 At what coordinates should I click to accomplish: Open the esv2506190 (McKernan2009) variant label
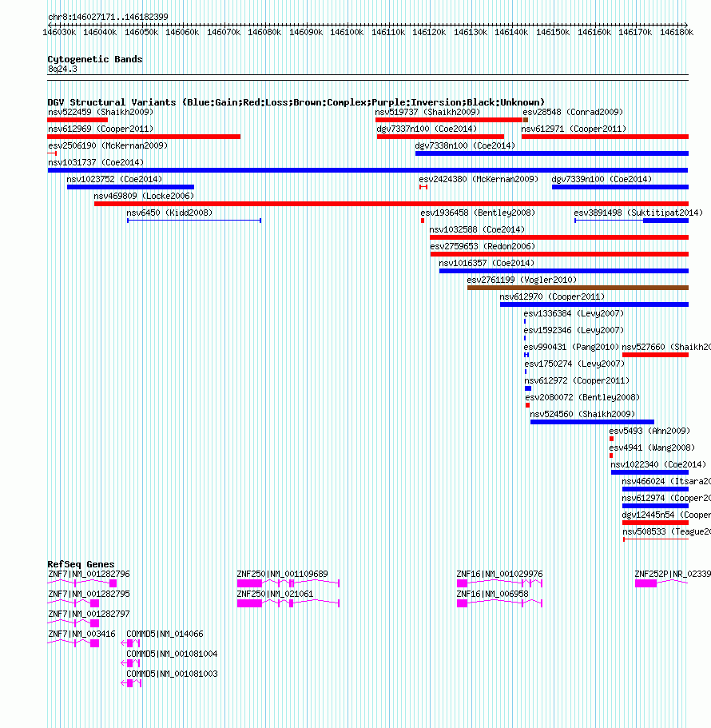108,145
